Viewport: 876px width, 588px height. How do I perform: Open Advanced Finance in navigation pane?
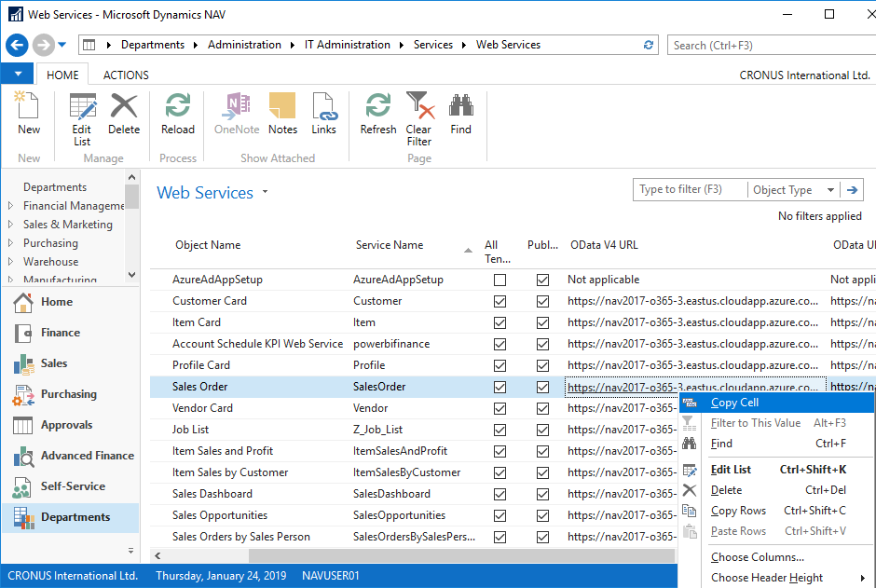(x=71, y=456)
